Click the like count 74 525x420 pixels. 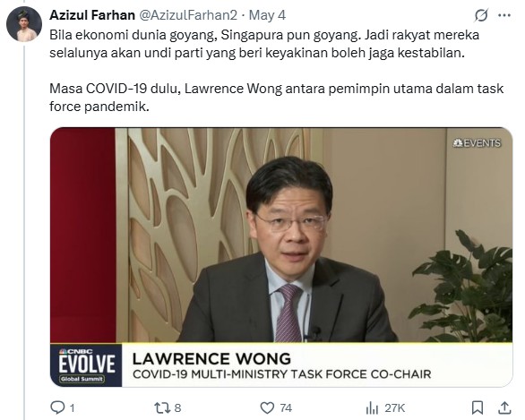click(286, 408)
